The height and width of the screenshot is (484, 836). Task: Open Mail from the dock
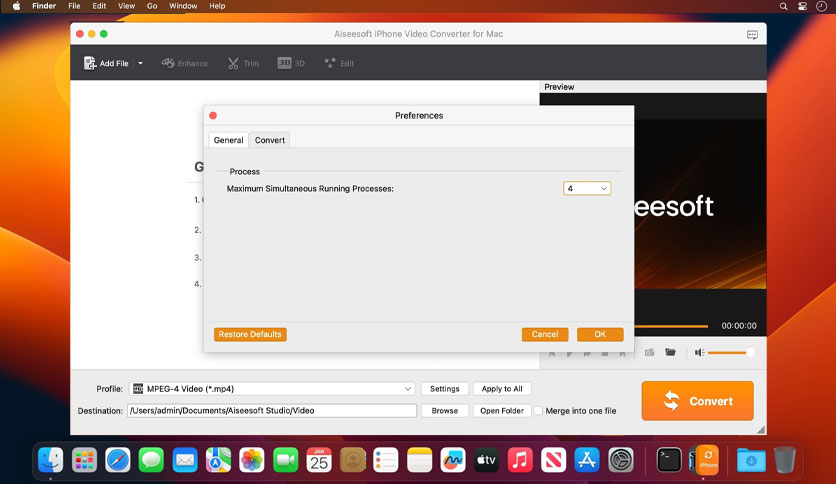click(x=185, y=459)
